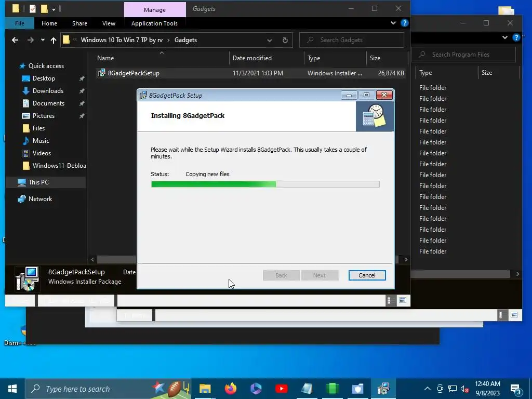
Task: Expand ribbon chevron in Program Files window
Action: (505, 37)
